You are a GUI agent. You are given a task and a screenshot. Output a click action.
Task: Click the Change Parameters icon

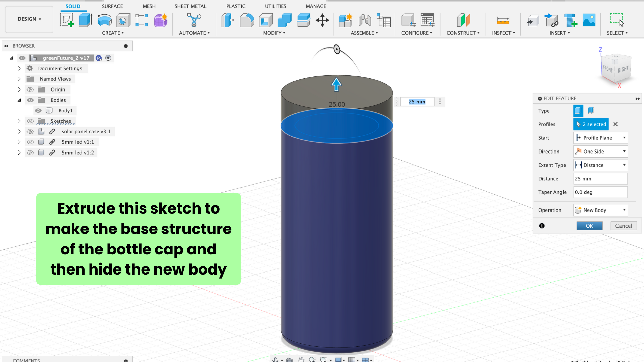[384, 20]
